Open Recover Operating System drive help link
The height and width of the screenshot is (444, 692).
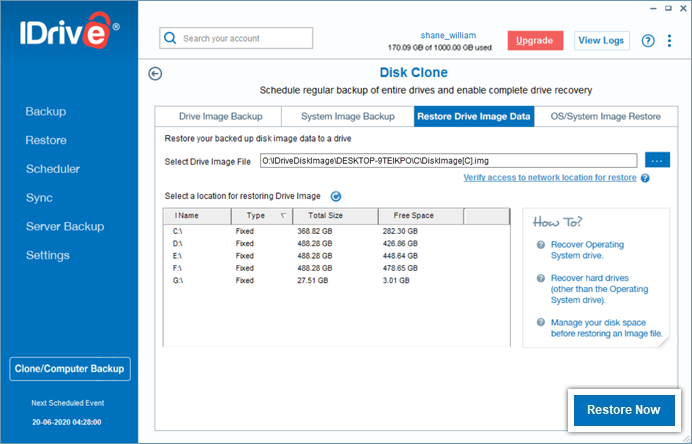point(587,250)
